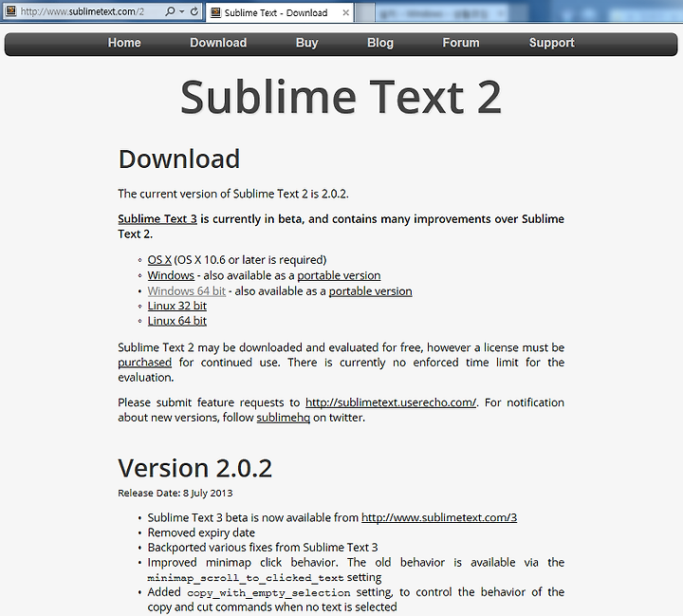Click the copy_with_empty_selection setting name
683x616 pixels.
268,593
